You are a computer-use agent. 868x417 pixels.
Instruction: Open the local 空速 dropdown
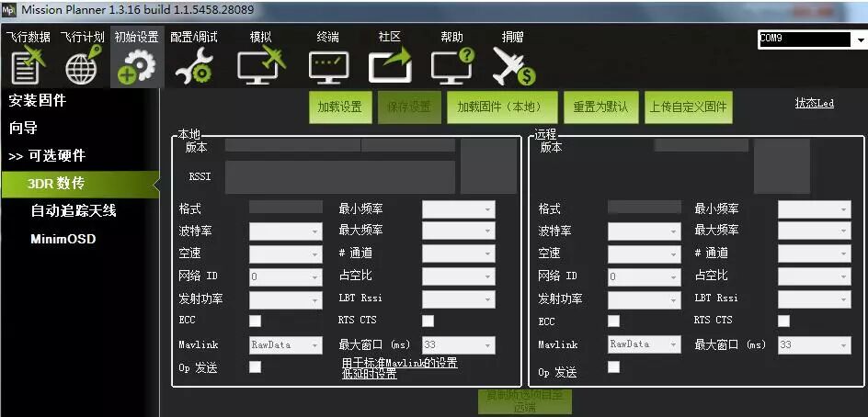tap(286, 254)
